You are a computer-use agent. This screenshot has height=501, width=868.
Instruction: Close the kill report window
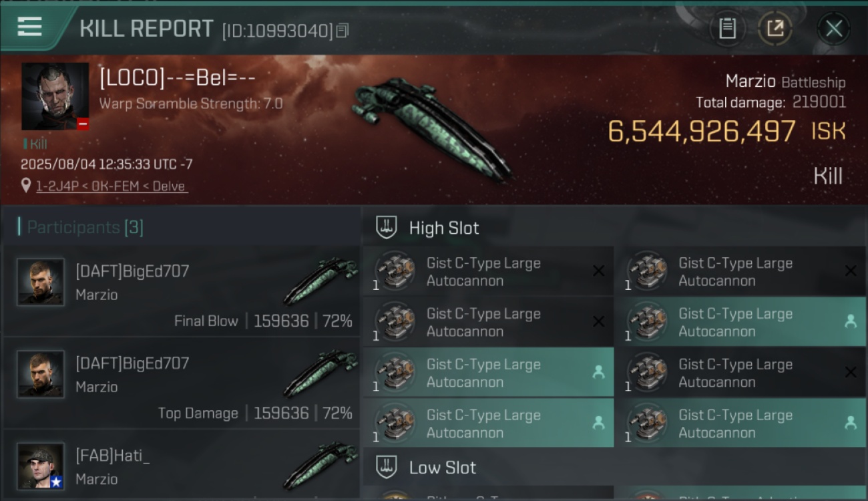pyautogui.click(x=834, y=28)
